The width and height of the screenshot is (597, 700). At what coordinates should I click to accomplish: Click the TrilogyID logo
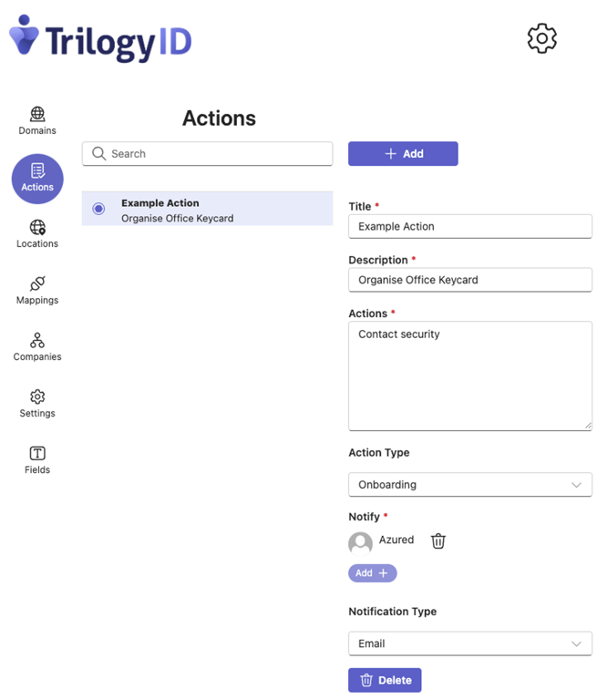point(100,38)
